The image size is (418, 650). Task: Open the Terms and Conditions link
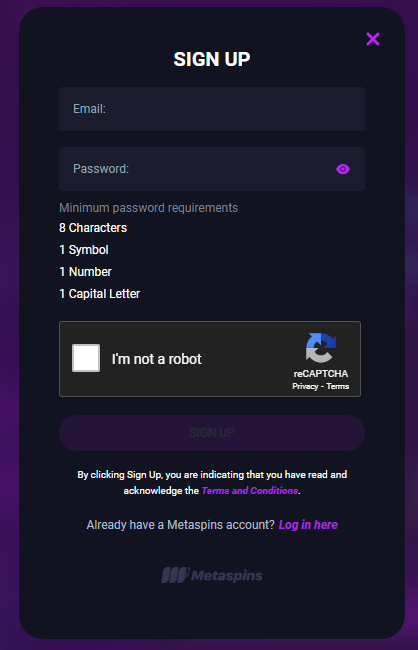coord(250,491)
